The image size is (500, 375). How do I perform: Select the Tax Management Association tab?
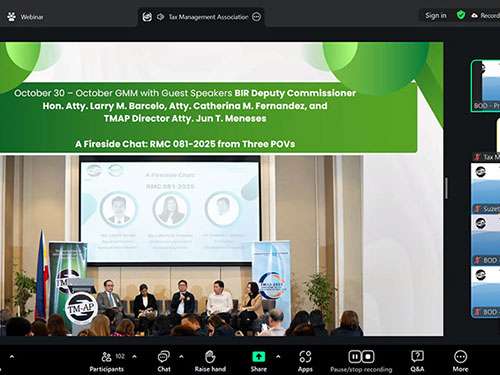point(202,17)
